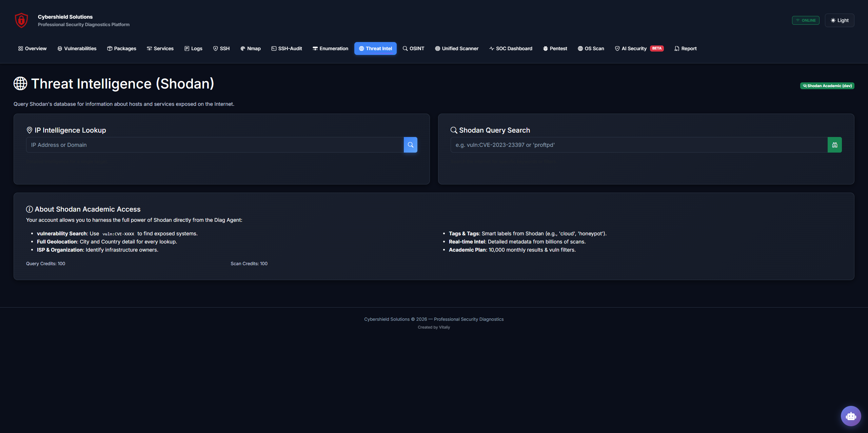Screen dimensions: 868x433
Task: Click the IP Address or Domain input field
Action: pyautogui.click(x=214, y=145)
